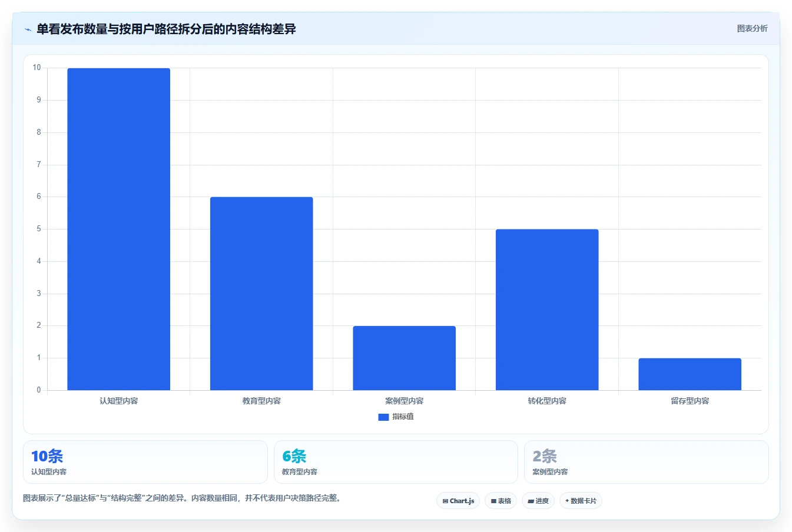Click the blue legend color box

tap(383, 417)
